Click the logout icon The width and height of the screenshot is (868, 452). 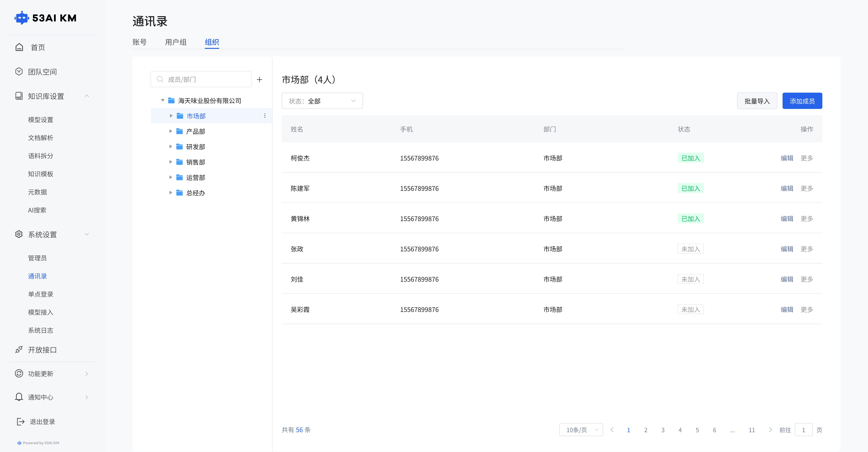pyautogui.click(x=20, y=422)
